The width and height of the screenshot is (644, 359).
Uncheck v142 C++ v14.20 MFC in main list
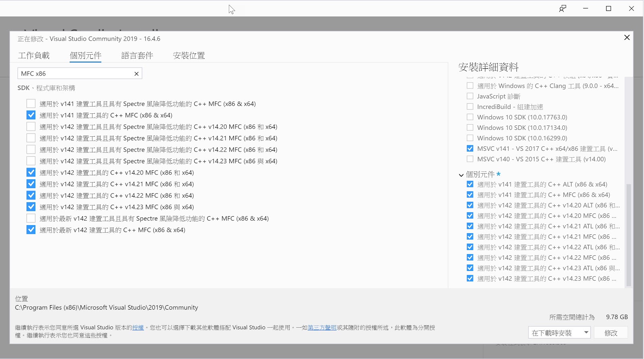pos(31,172)
